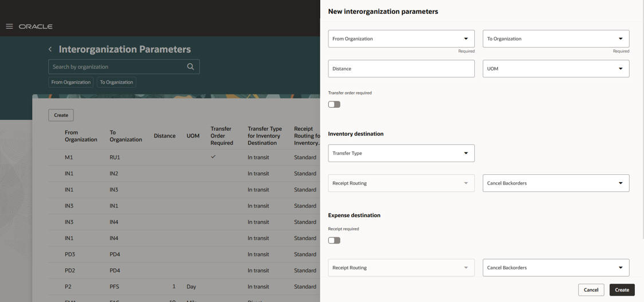Click the PFS cell in the table

click(115, 287)
